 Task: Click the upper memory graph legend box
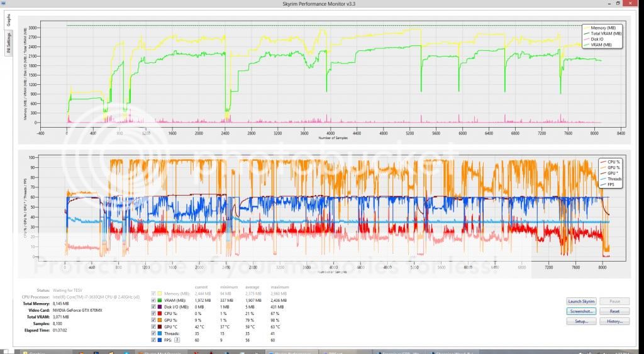(x=603, y=36)
